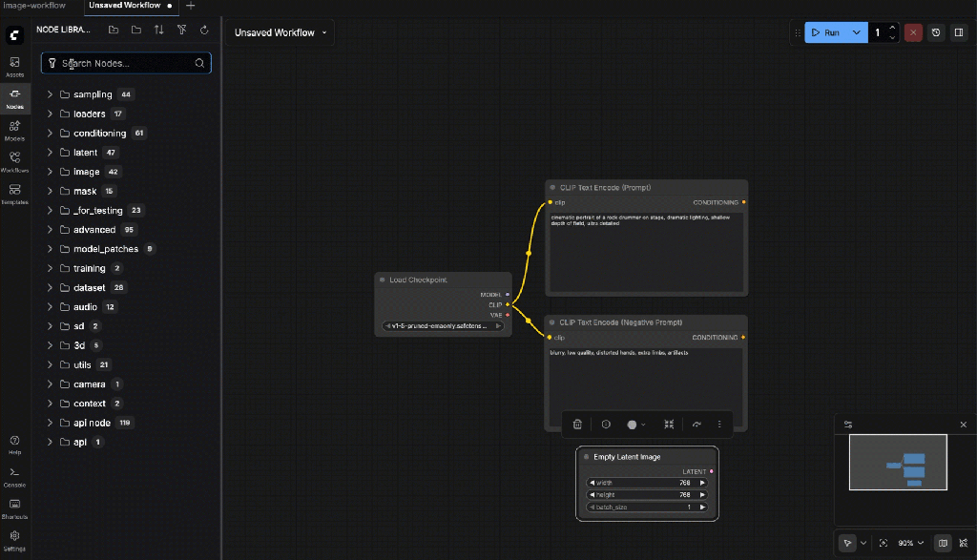This screenshot has height=560, width=977.
Task: Click the Search Nodes input field
Action: click(x=126, y=63)
